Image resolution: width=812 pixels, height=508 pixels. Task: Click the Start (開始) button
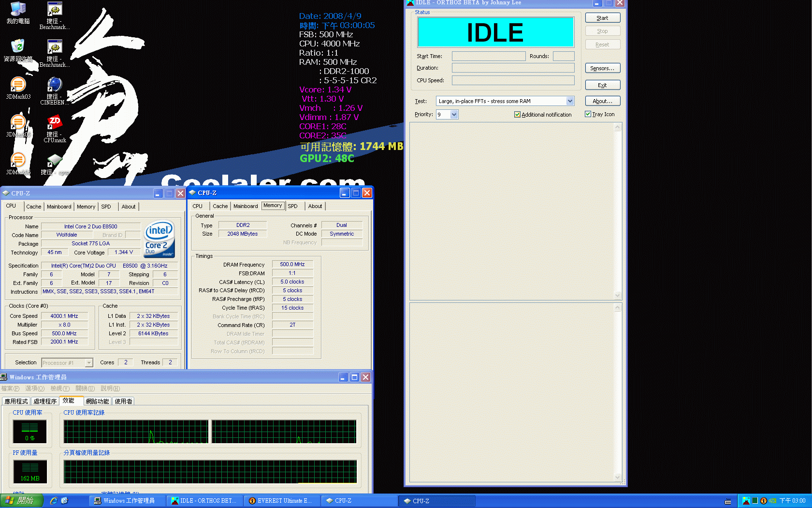(x=22, y=501)
